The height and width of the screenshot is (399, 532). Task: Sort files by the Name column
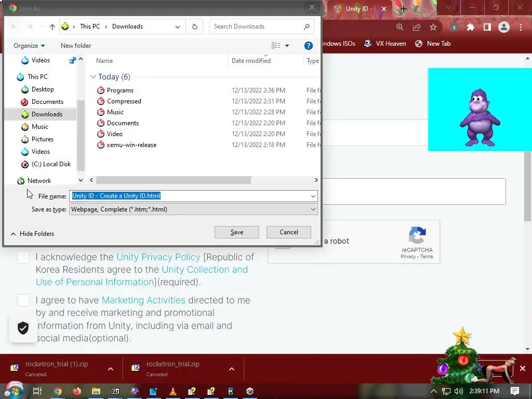click(x=104, y=61)
